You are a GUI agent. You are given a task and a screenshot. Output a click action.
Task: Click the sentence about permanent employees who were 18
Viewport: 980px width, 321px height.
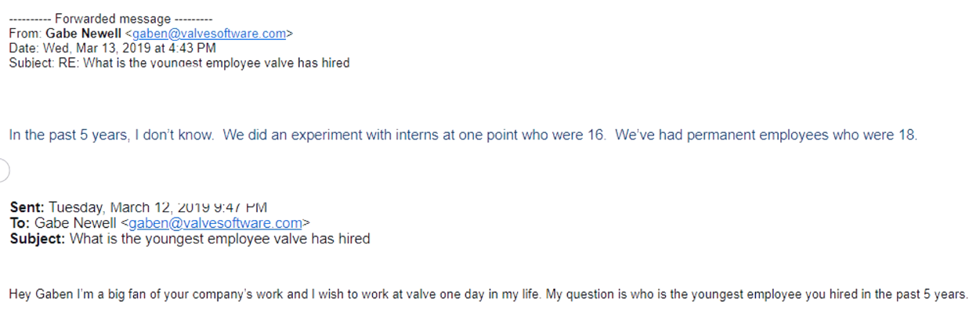(x=766, y=135)
